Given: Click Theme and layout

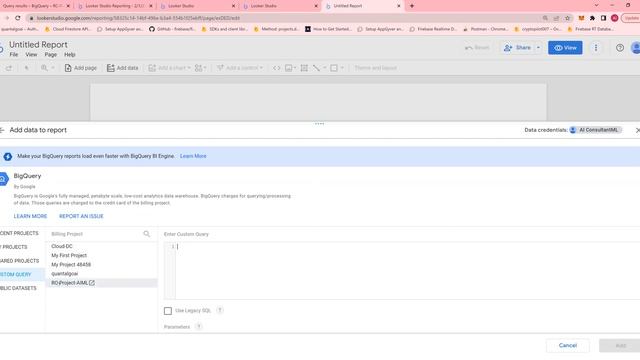Looking at the screenshot, I should 376,68.
